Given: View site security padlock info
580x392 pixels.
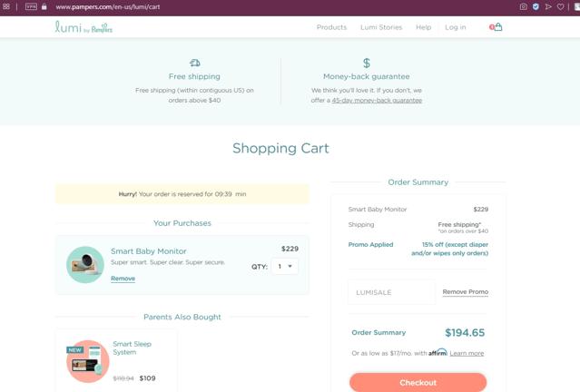Looking at the screenshot, I should coord(44,6).
